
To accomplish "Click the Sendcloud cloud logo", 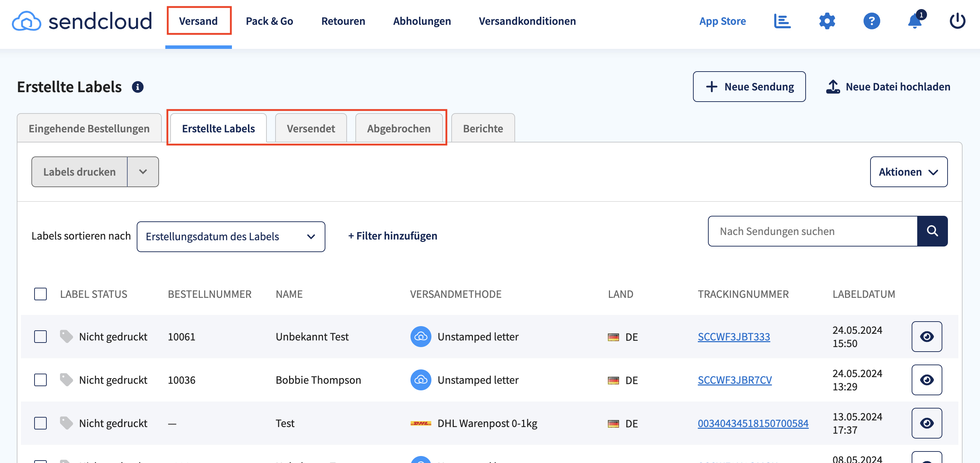I will pyautogui.click(x=26, y=21).
